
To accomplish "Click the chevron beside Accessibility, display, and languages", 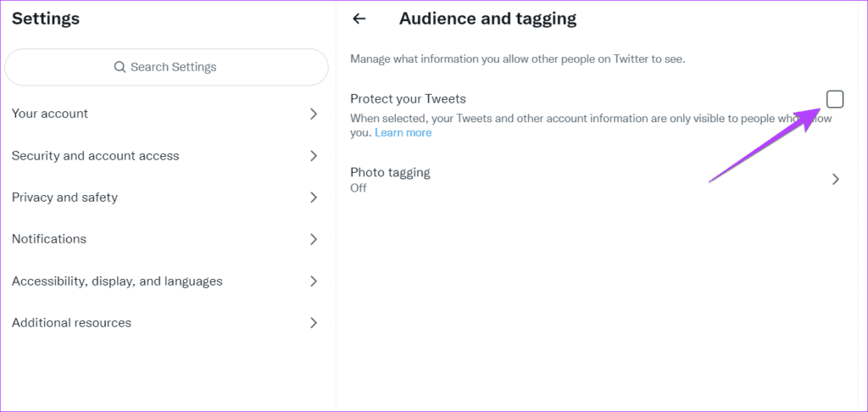I will [314, 281].
